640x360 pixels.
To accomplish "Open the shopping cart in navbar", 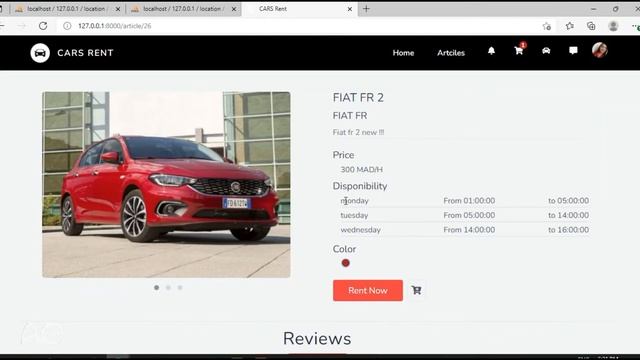I will 519,51.
